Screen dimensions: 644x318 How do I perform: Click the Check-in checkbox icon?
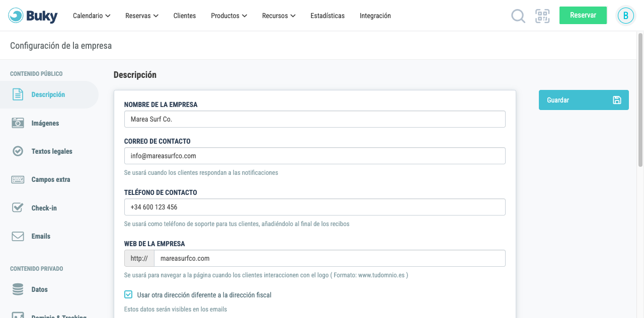point(18,207)
